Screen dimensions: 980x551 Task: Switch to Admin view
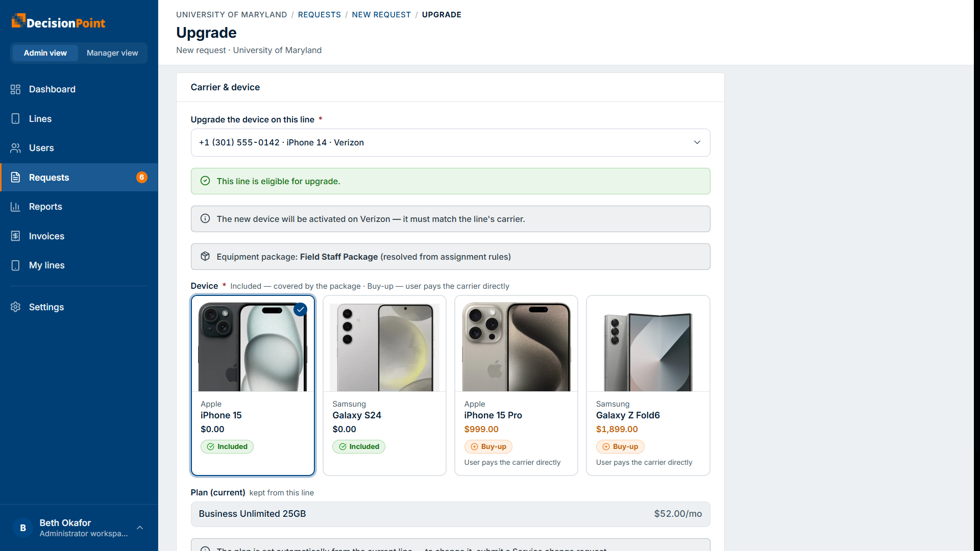point(45,53)
